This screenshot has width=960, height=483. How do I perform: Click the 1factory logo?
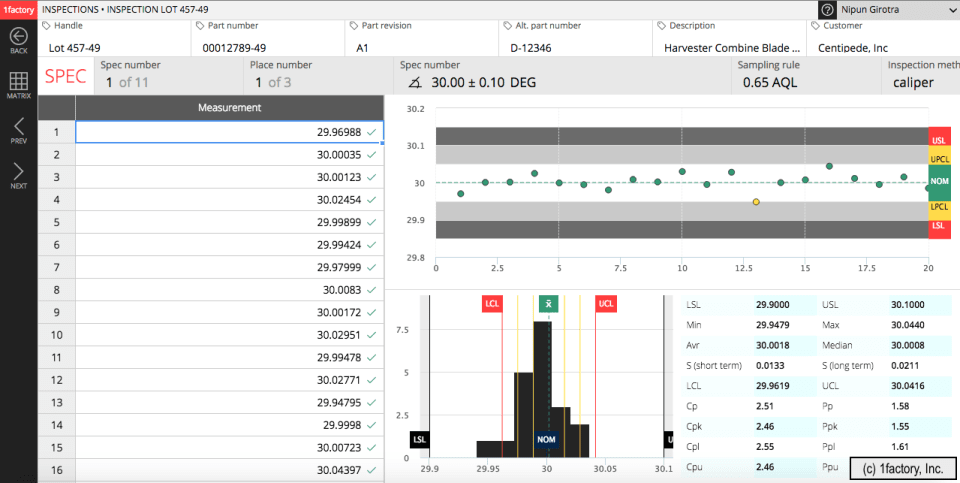[18, 8]
